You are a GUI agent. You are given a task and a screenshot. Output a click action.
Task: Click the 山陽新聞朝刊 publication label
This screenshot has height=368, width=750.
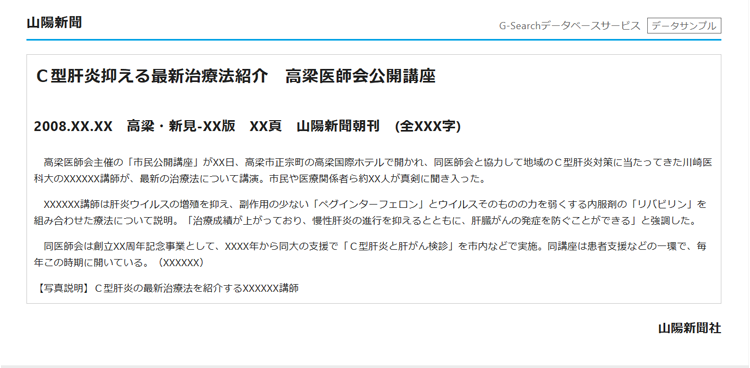(x=338, y=126)
